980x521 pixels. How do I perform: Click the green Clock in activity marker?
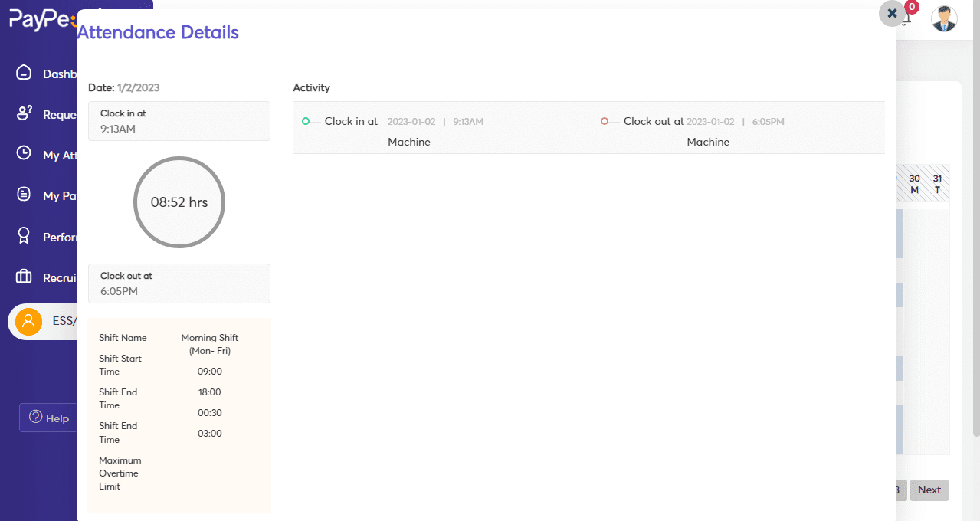(x=306, y=121)
